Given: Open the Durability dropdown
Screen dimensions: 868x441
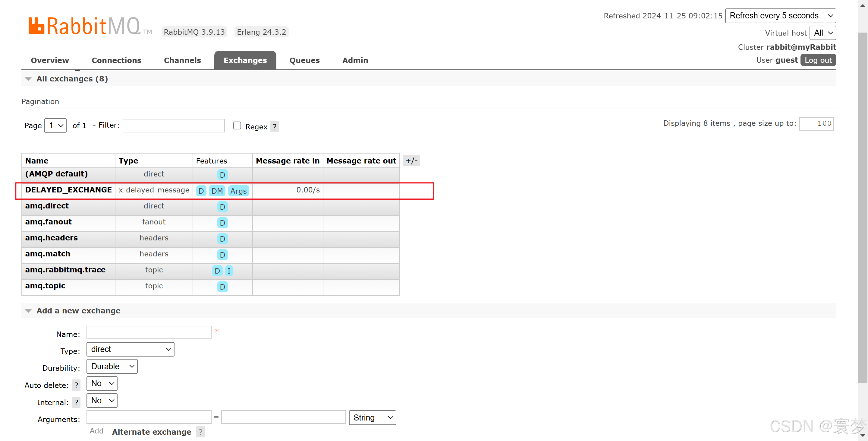Looking at the screenshot, I should click(112, 366).
